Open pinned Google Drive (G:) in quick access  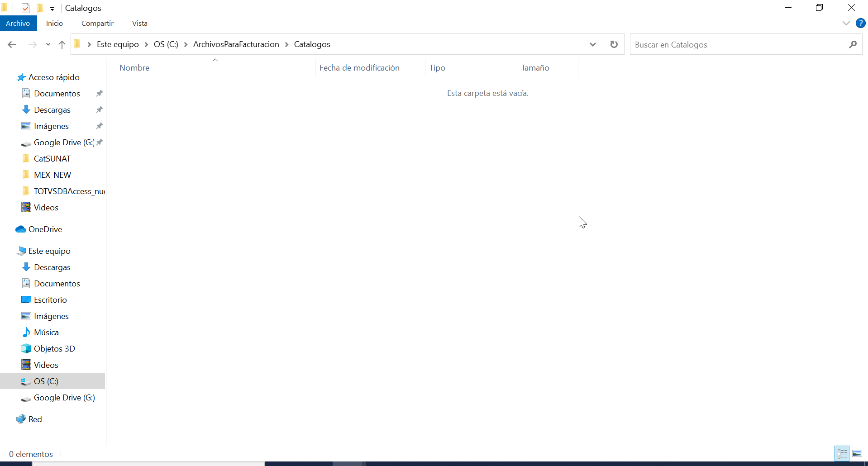[x=64, y=143]
